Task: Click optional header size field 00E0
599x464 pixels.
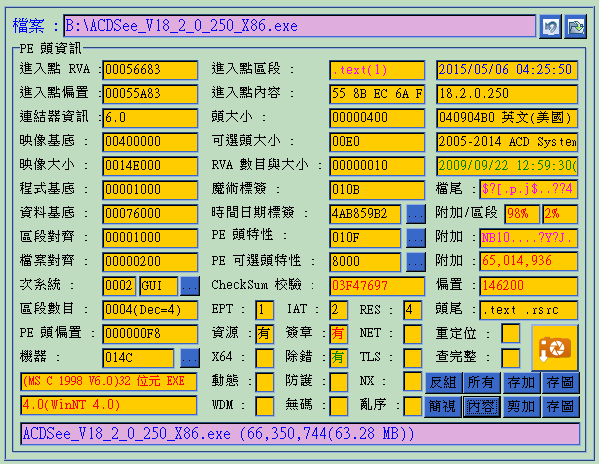Action: pyautogui.click(x=377, y=142)
